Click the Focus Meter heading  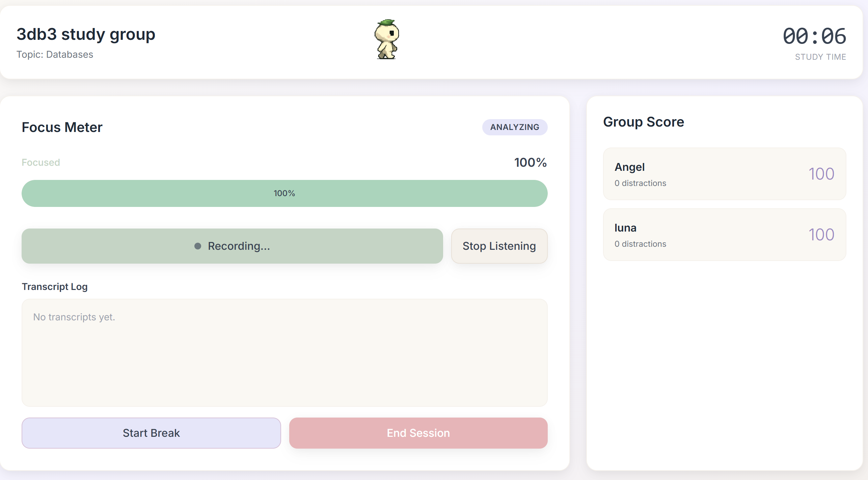click(62, 127)
